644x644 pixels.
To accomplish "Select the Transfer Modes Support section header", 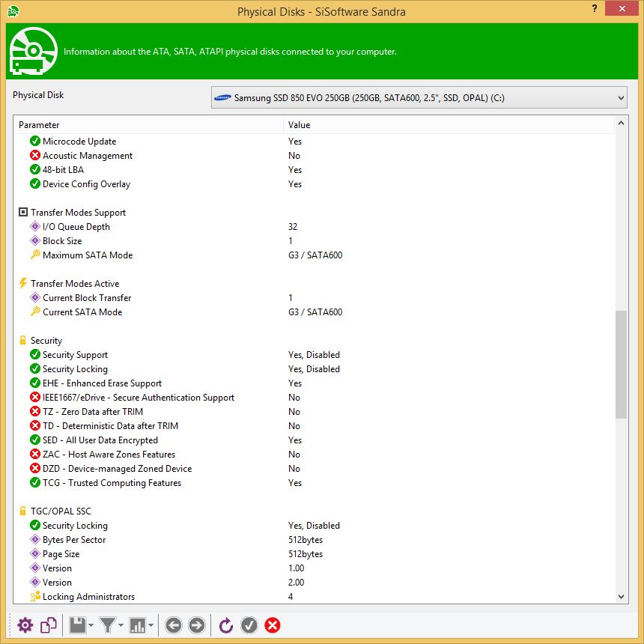I will tap(78, 213).
